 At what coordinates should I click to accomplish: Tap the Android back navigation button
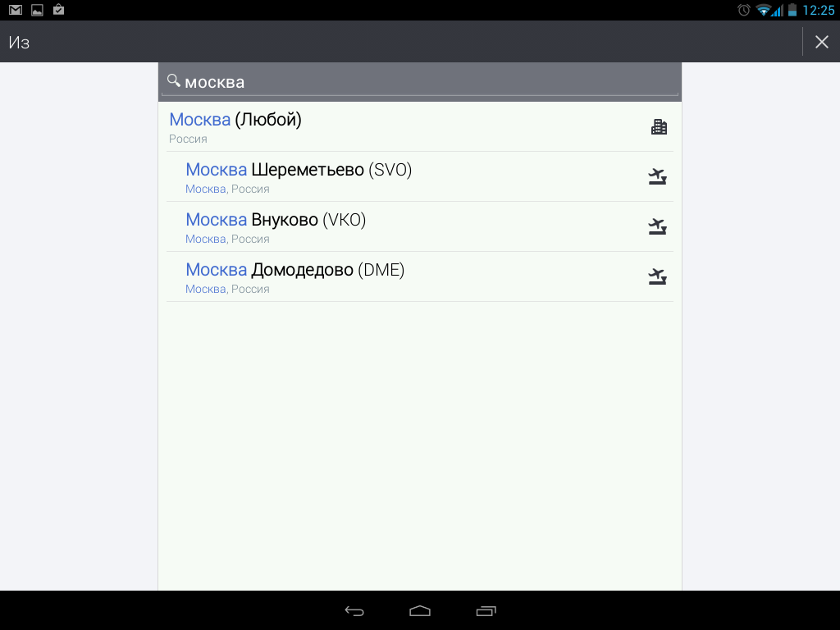[354, 610]
